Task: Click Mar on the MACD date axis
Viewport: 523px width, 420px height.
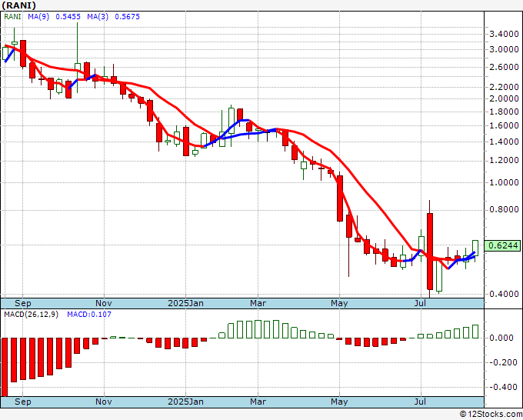Action: tap(258, 402)
